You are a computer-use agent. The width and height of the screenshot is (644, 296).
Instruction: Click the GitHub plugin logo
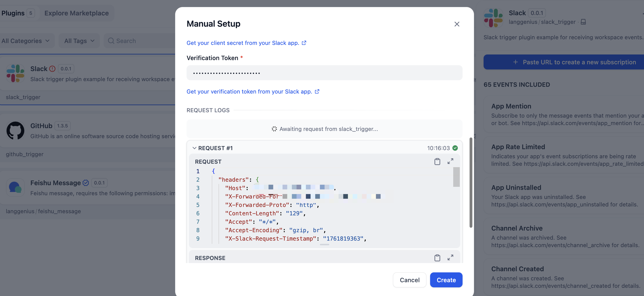tap(15, 130)
